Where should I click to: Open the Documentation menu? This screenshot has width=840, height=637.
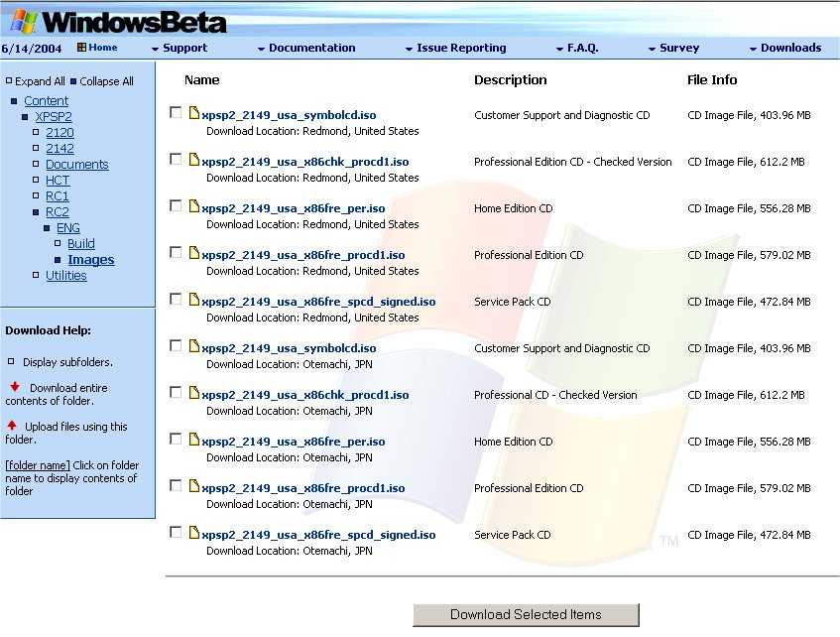click(x=306, y=48)
